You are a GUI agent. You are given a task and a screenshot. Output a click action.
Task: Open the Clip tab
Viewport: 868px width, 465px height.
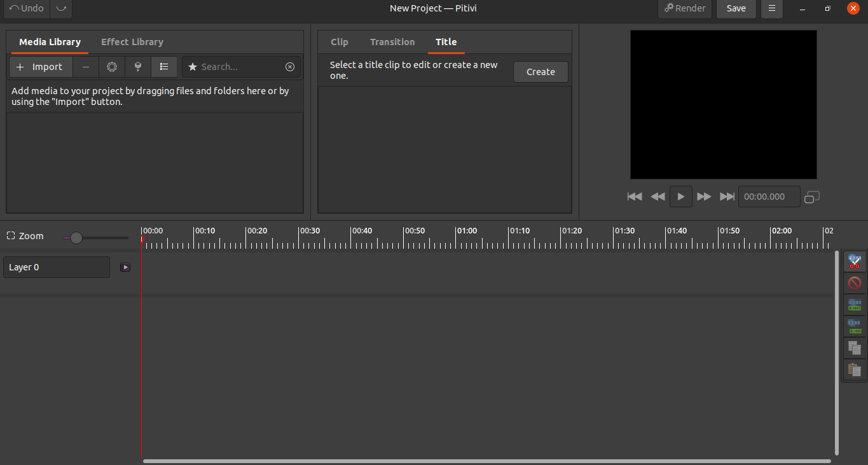tap(340, 42)
